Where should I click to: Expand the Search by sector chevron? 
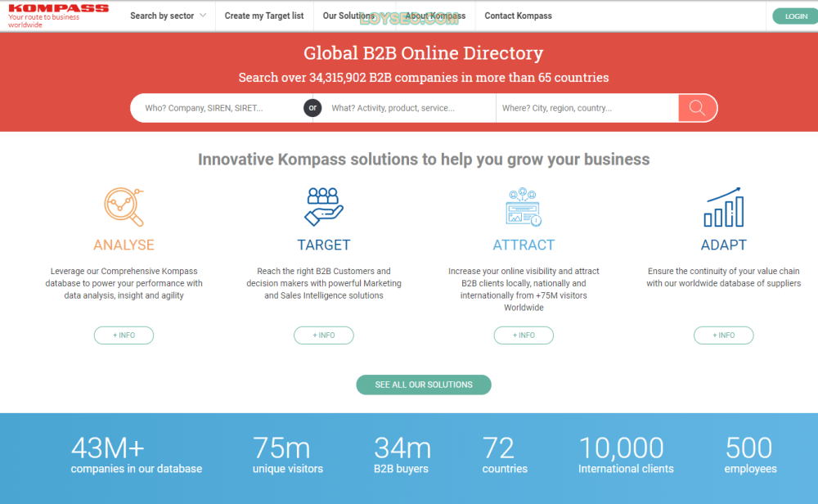(x=203, y=16)
